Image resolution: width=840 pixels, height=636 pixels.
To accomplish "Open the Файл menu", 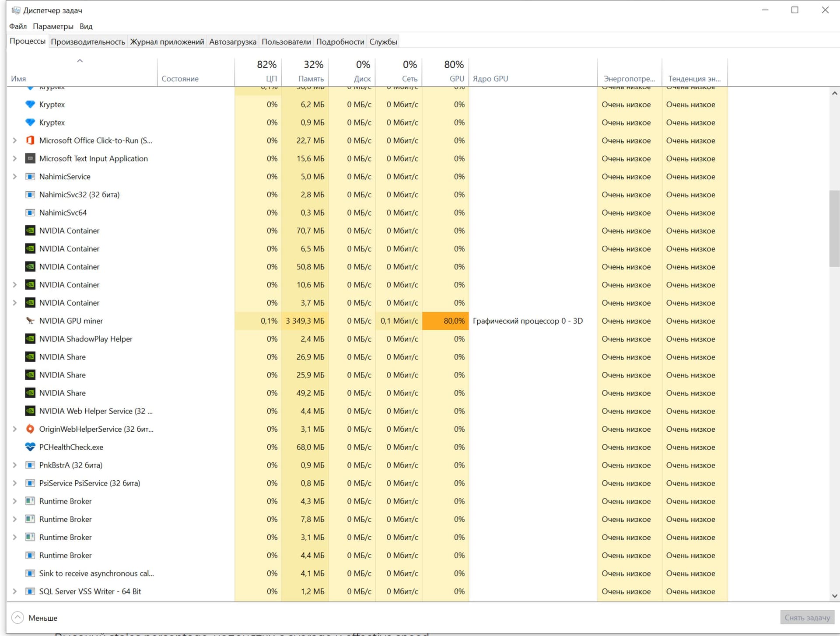I will (18, 26).
